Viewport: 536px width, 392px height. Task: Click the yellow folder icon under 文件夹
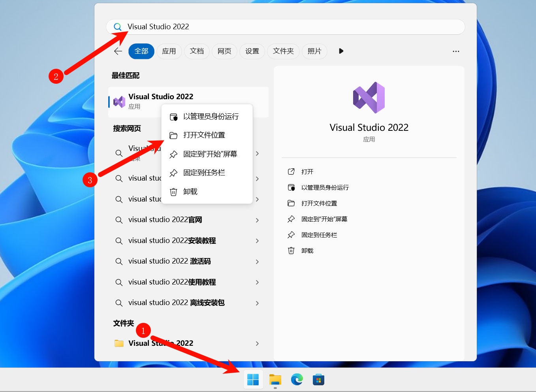click(119, 343)
